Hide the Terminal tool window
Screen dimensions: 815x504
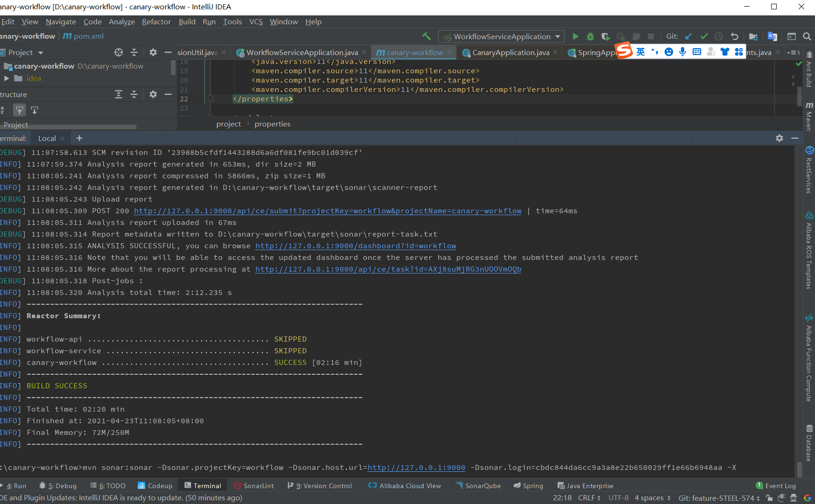[x=795, y=138]
